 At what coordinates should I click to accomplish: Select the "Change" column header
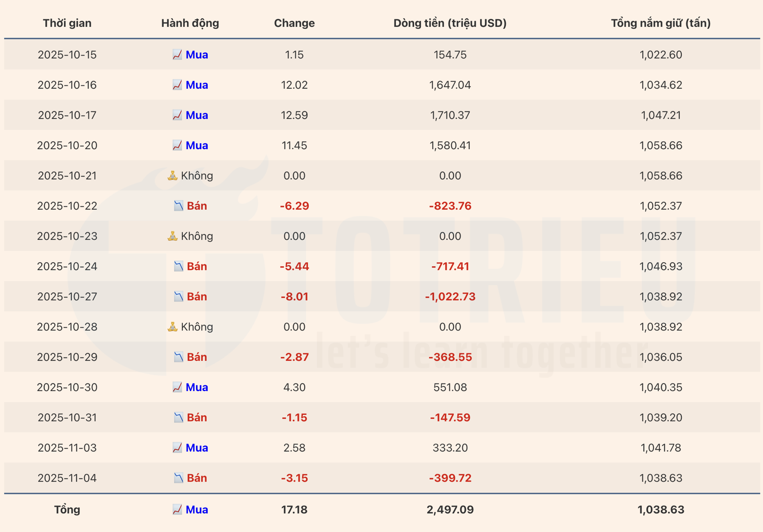click(294, 23)
